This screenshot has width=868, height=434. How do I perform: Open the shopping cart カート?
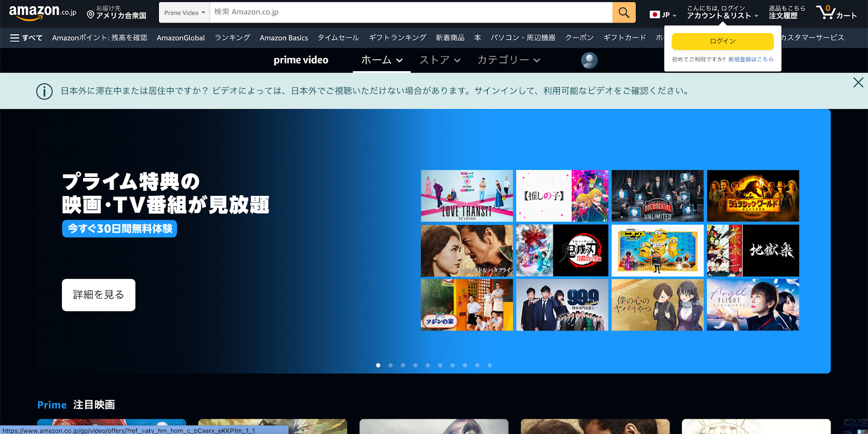836,12
